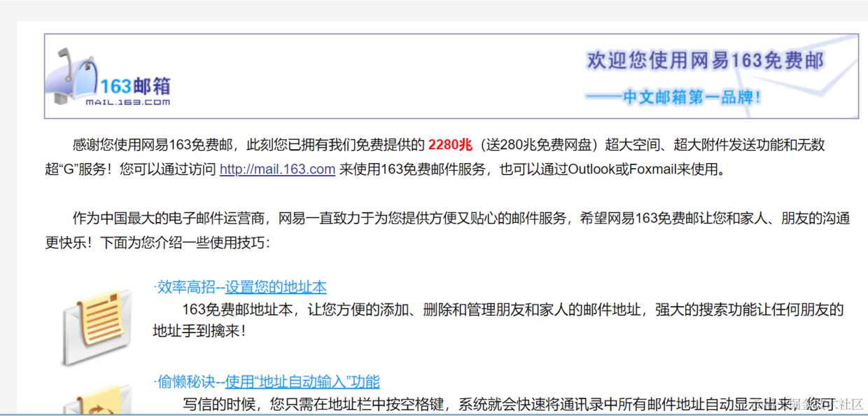The height and width of the screenshot is (416, 868).
Task: Click the MAIL.163.COM text under logo
Action: [x=128, y=102]
